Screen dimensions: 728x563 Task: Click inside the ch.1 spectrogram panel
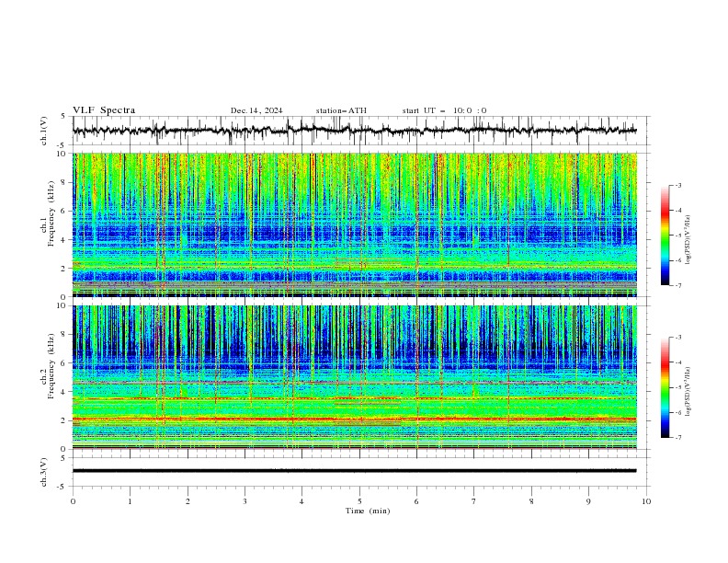click(355, 224)
